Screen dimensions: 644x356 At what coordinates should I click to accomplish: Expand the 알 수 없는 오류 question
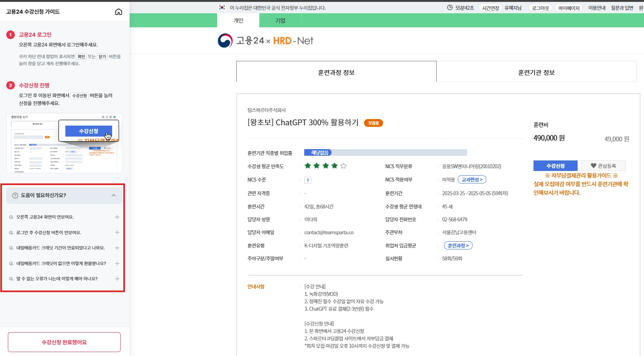click(x=64, y=279)
